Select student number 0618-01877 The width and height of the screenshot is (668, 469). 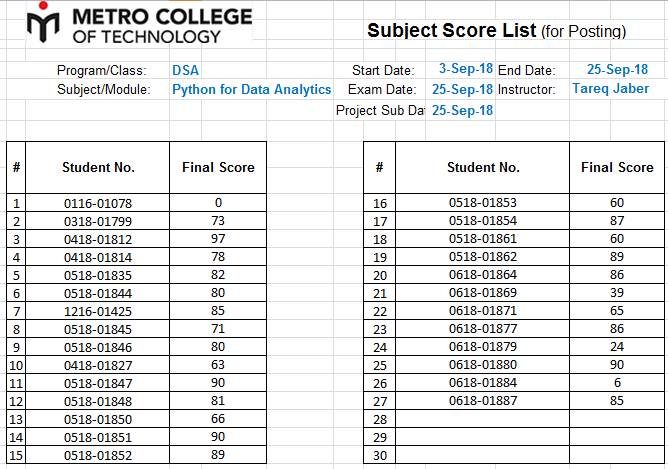point(483,329)
